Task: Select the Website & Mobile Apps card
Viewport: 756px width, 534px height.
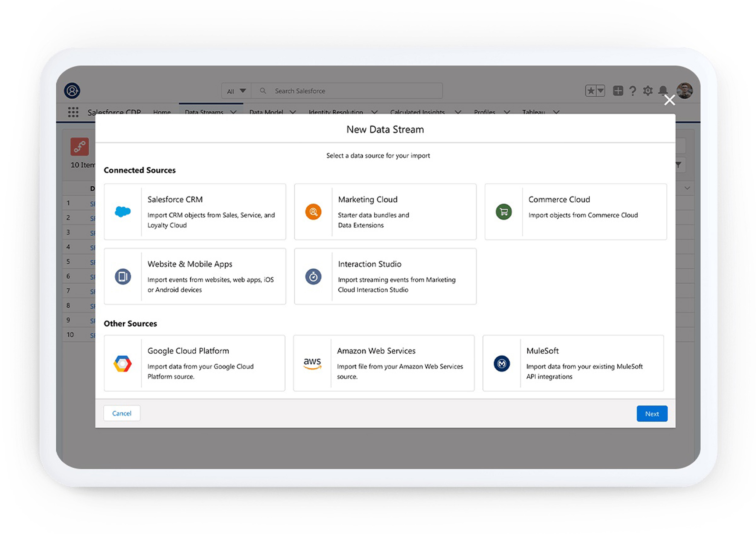Action: point(195,277)
